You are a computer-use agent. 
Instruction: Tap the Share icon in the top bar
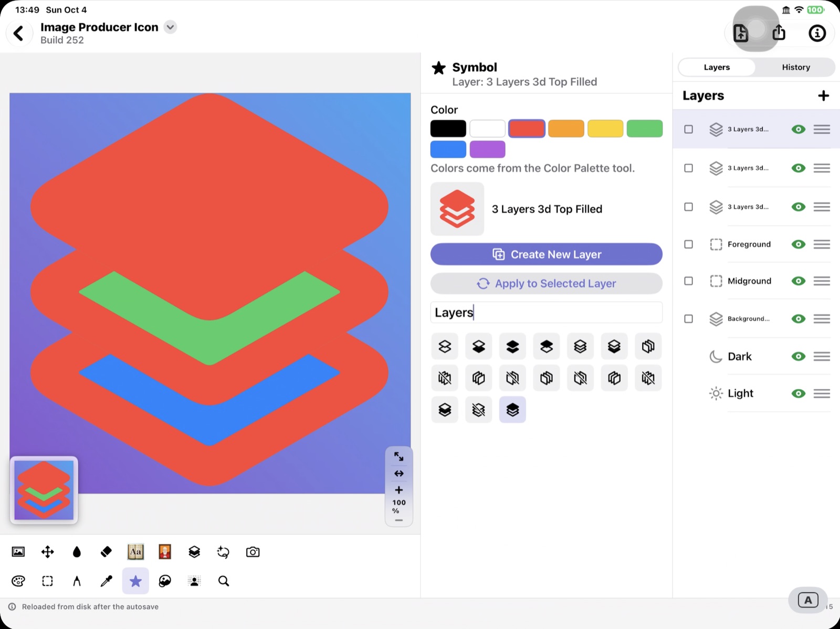point(779,33)
